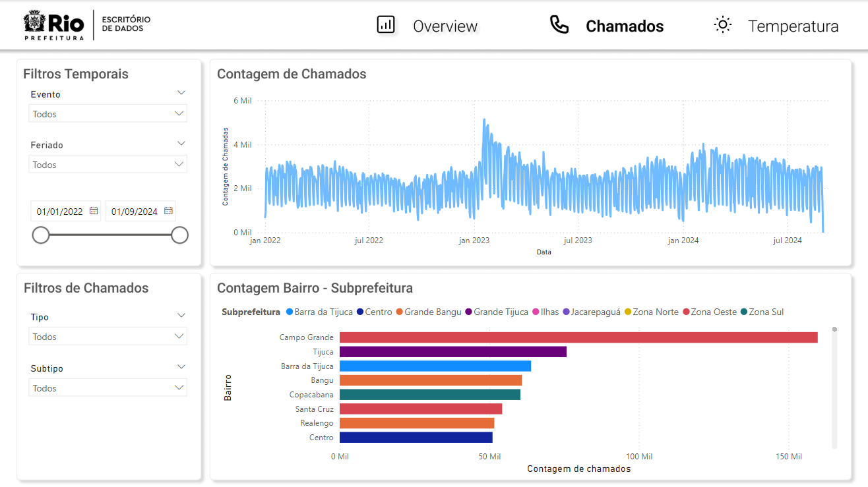Click the Centro dark blue bar

pyautogui.click(x=416, y=438)
